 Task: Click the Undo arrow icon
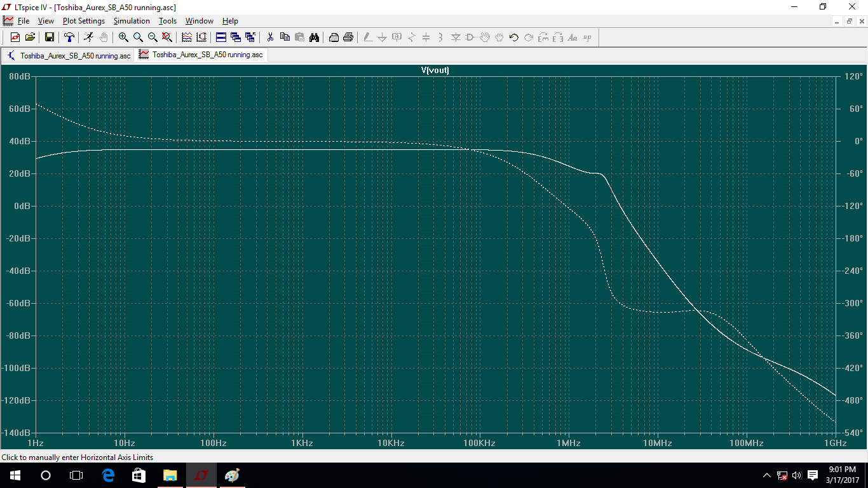click(x=514, y=37)
